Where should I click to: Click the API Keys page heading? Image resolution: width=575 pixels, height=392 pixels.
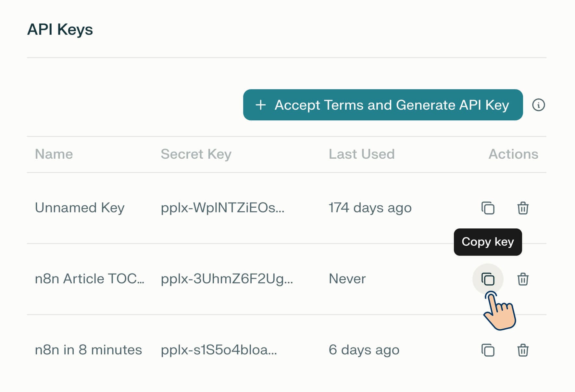pos(60,29)
